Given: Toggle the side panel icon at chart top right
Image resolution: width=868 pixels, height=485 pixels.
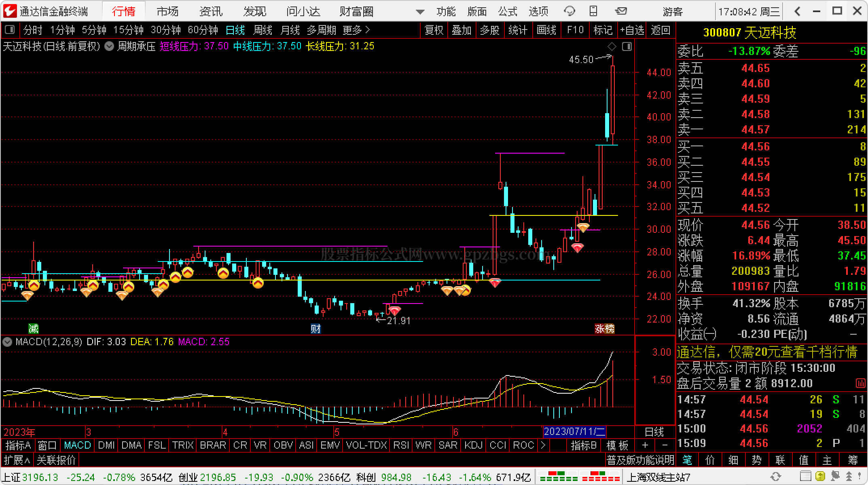Looking at the screenshot, I should [627, 46].
